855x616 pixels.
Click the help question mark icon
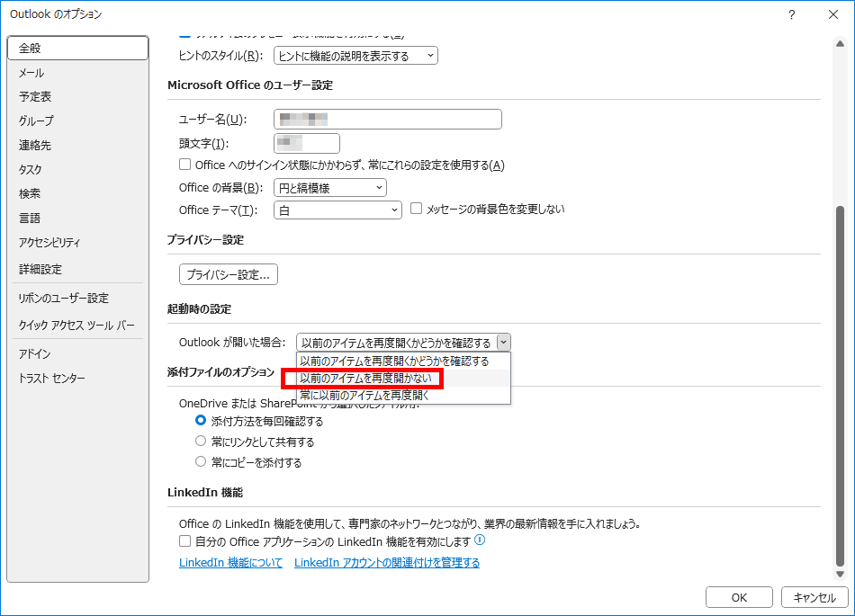[x=792, y=14]
